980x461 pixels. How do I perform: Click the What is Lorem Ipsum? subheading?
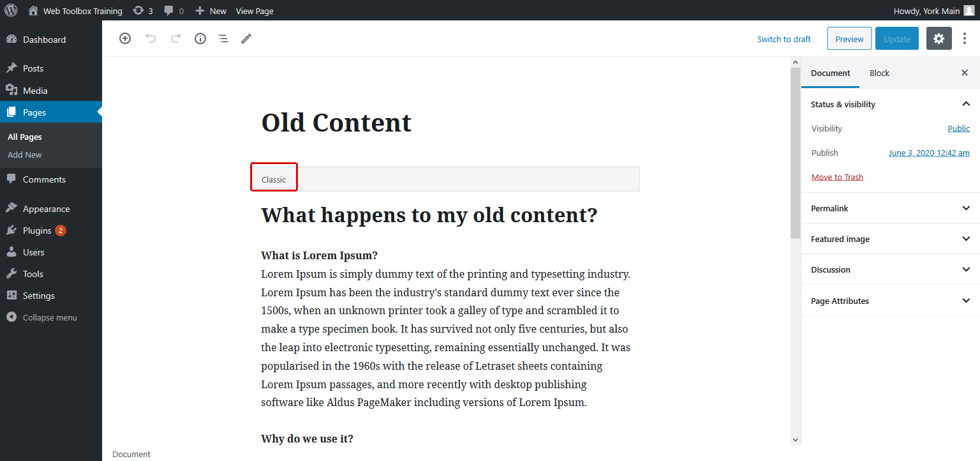coord(319,255)
